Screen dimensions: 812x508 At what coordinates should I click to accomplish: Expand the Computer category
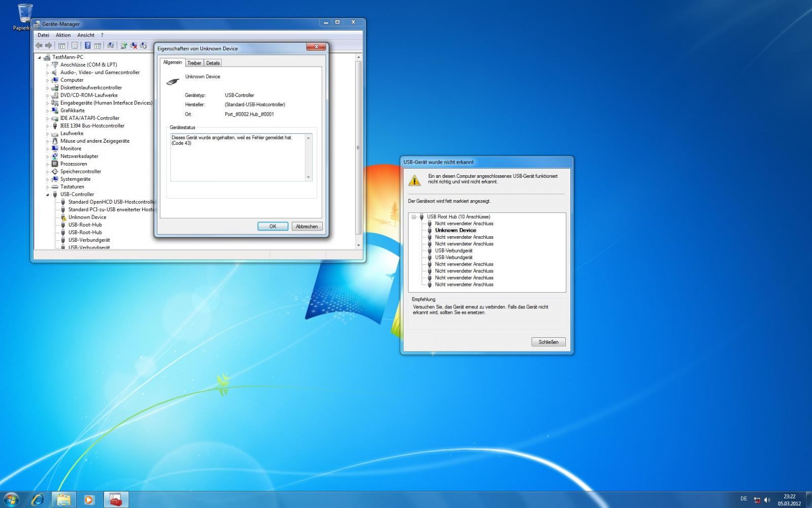click(48, 80)
